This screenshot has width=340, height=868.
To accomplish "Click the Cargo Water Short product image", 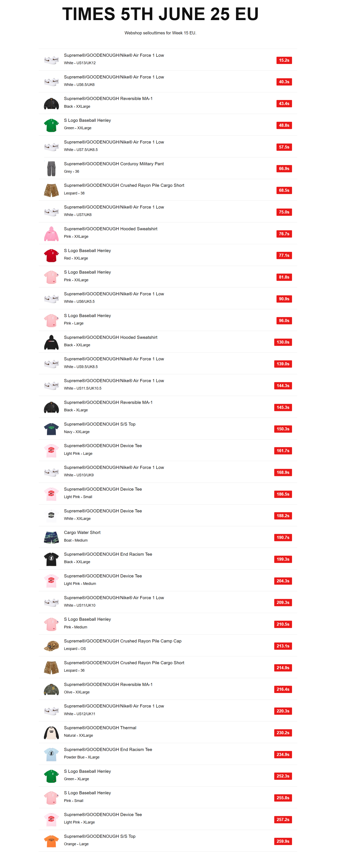I will 51,538.
